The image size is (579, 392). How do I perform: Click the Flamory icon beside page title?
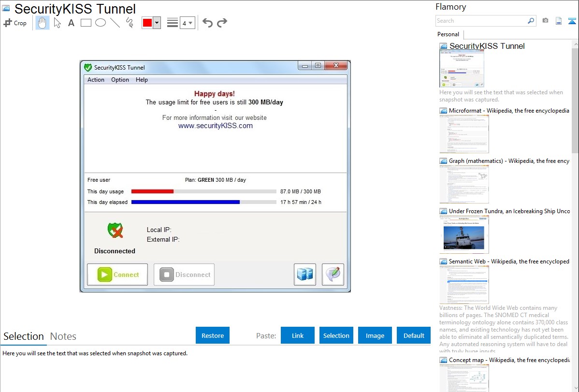click(6, 9)
